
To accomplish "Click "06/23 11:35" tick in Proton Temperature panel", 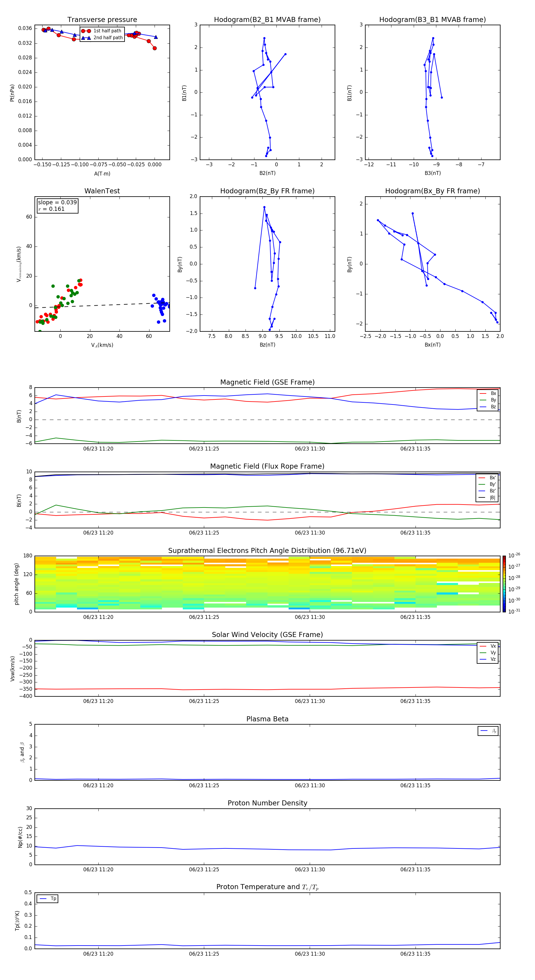I will point(415,954).
